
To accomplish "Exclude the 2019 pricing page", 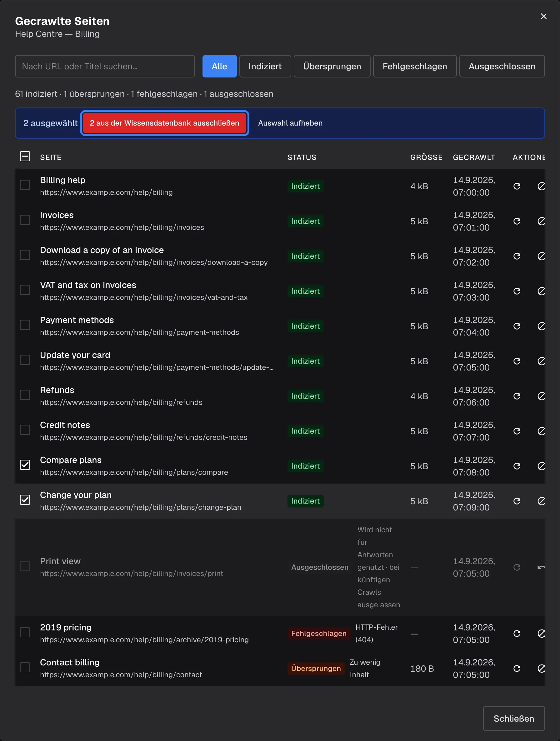I will (x=541, y=634).
